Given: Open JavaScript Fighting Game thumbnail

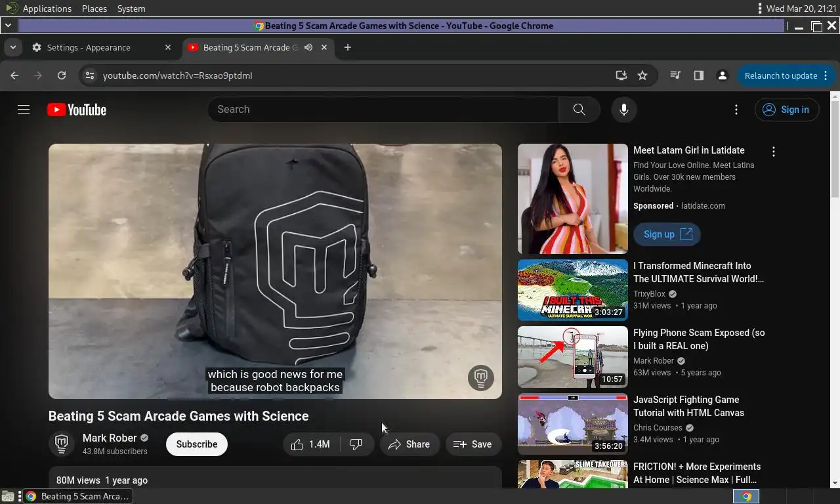Looking at the screenshot, I should [x=572, y=424].
